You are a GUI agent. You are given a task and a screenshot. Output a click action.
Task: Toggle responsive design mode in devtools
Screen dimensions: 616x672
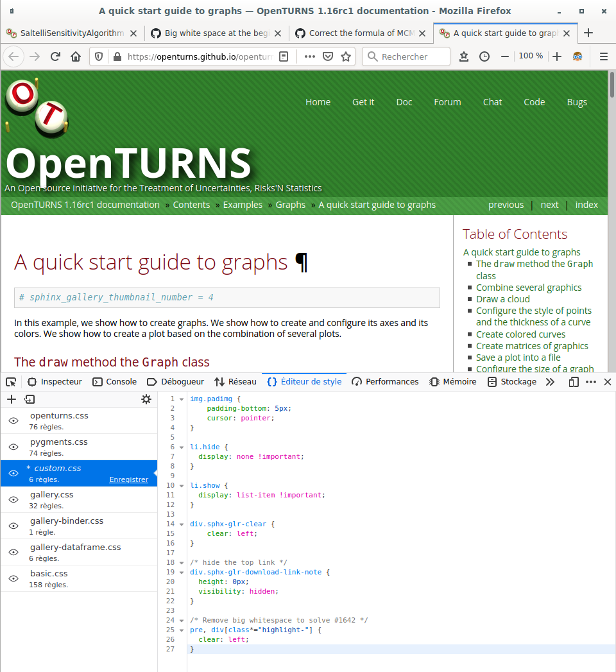pos(572,381)
